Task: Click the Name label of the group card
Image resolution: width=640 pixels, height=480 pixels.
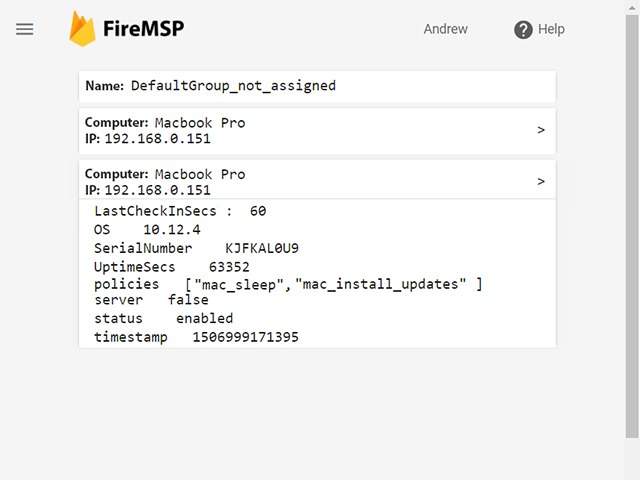Action: [104, 86]
